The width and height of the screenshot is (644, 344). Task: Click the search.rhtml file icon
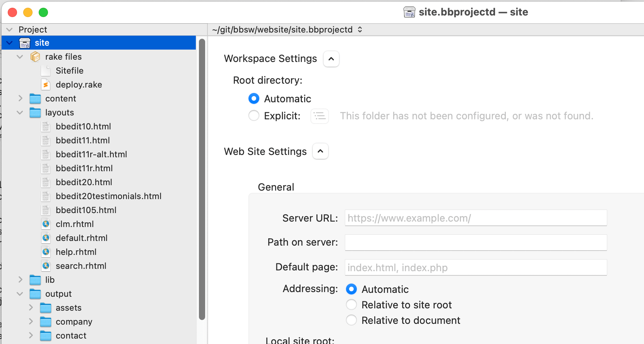46,266
